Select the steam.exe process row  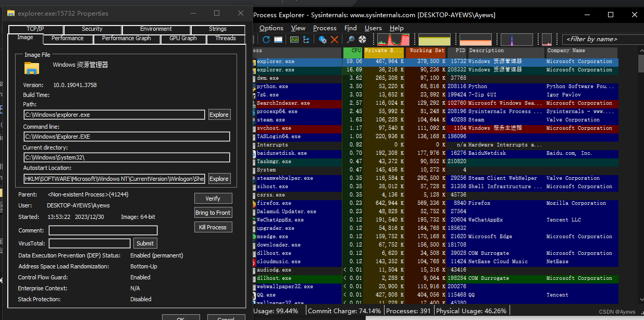(x=435, y=120)
